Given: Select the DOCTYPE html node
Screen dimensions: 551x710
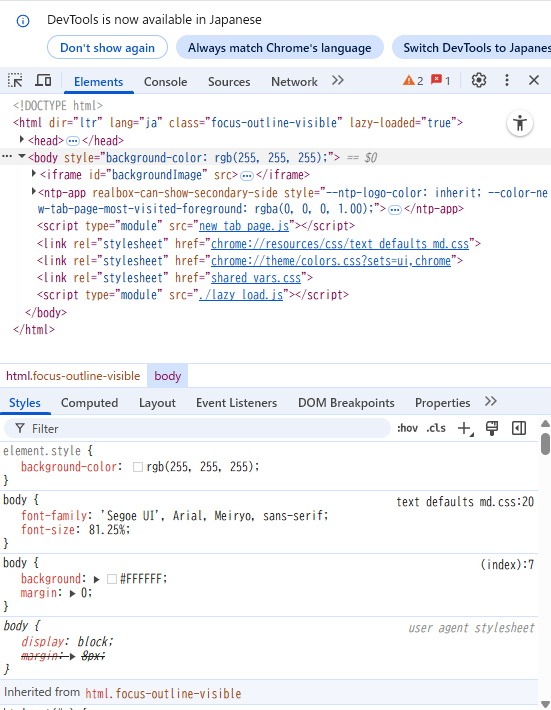Looking at the screenshot, I should [58, 106].
